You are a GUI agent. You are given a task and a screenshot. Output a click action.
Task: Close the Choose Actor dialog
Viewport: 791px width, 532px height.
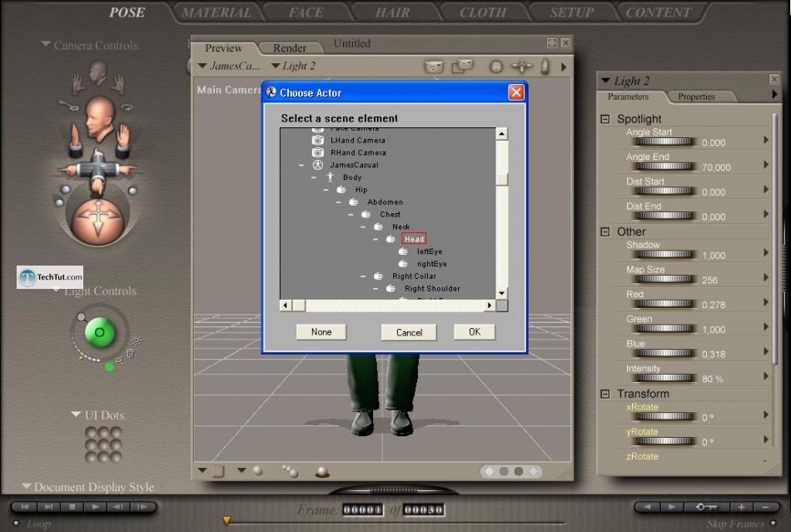[515, 92]
